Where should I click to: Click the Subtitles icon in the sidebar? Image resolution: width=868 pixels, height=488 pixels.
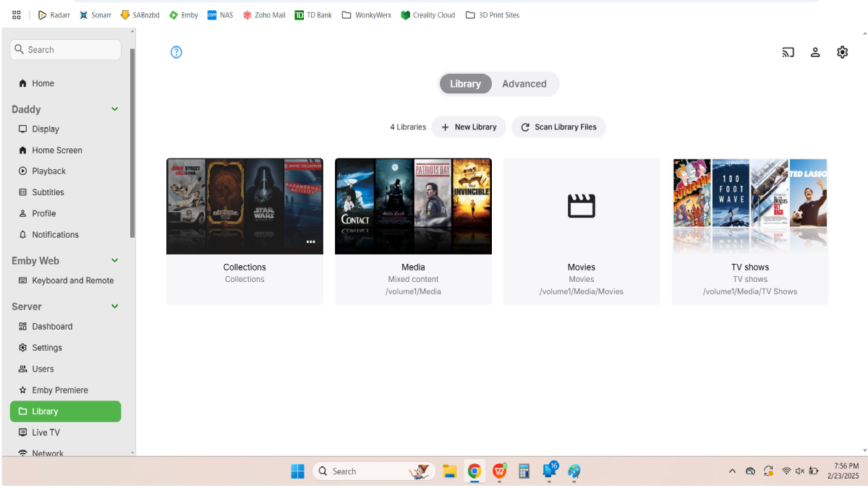(24, 192)
